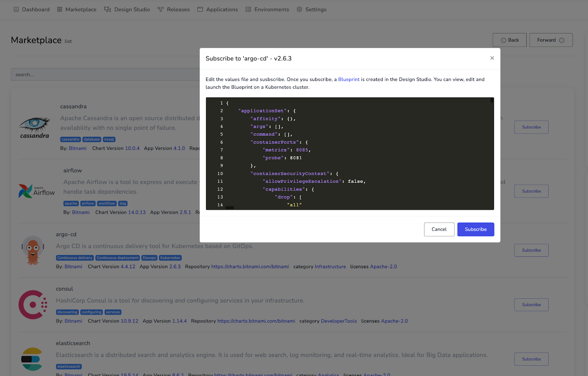Click the Marketplace grid icon
Image resolution: width=588 pixels, height=376 pixels.
pyautogui.click(x=60, y=9)
